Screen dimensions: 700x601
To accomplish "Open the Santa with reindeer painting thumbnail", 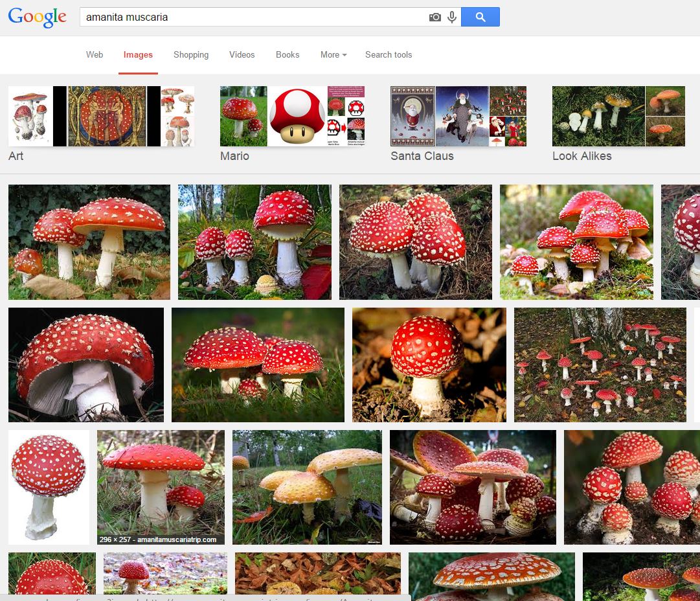I will pyautogui.click(x=462, y=116).
